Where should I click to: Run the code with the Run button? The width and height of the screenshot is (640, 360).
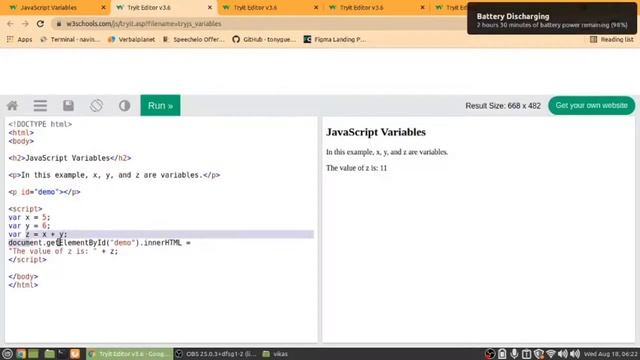(x=160, y=105)
